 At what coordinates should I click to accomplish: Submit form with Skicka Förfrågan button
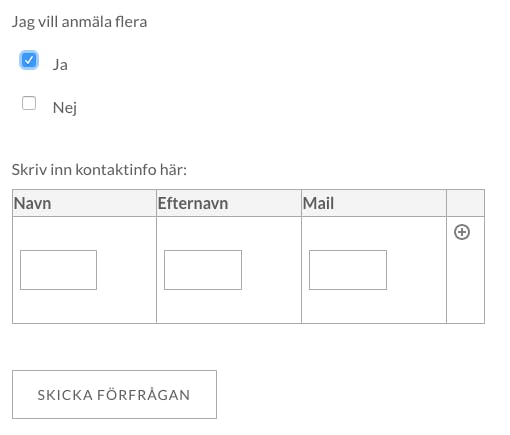click(114, 394)
